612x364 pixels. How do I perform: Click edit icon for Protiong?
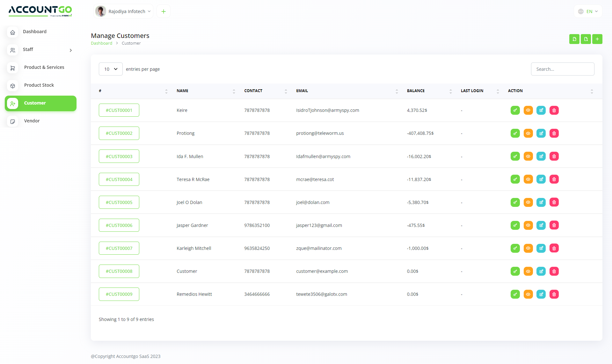[541, 133]
